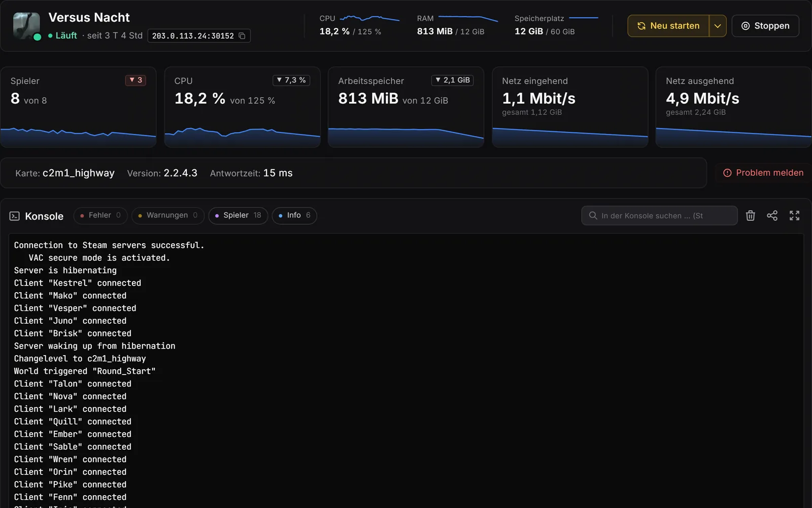The width and height of the screenshot is (812, 508).
Task: Click the CPU trend badge 7,3 %
Action: tap(291, 80)
